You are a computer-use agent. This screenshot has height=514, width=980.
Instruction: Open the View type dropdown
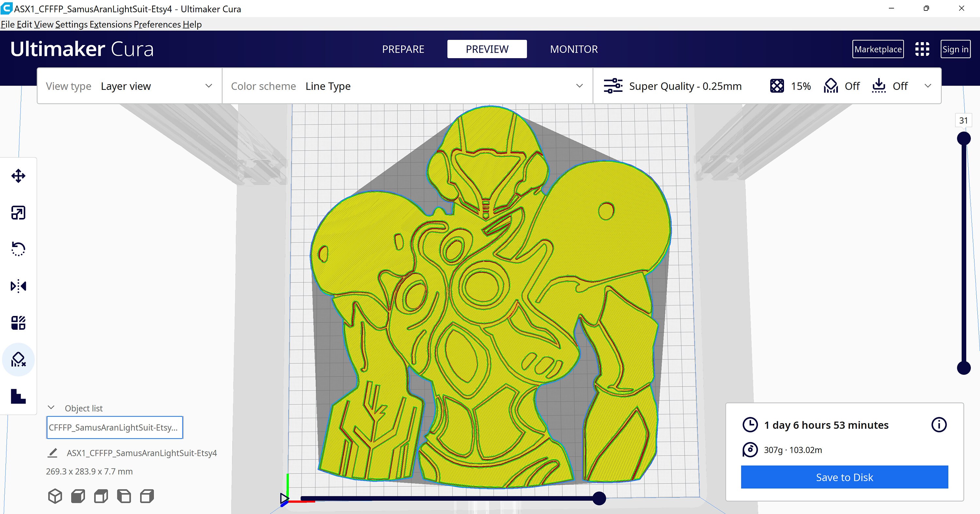click(x=129, y=86)
